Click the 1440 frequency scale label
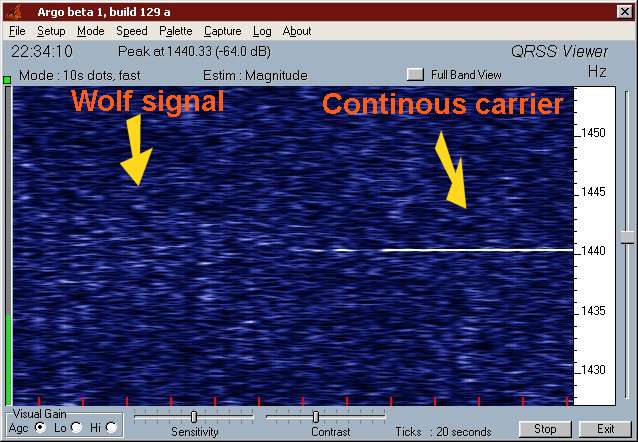Viewport: 638px width, 442px height. coord(593,251)
